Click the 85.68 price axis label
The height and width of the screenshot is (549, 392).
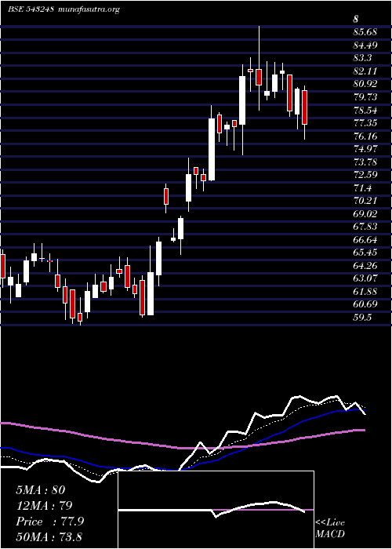click(365, 32)
